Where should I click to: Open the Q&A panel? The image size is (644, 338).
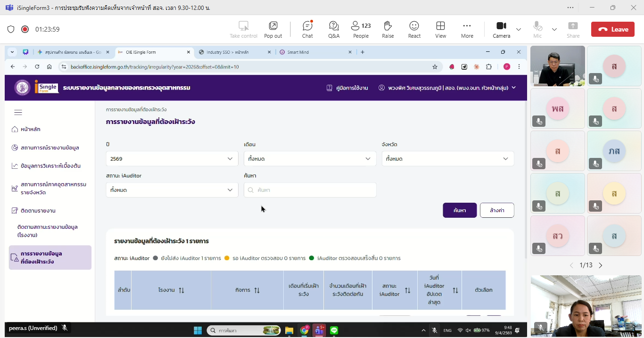[334, 29]
